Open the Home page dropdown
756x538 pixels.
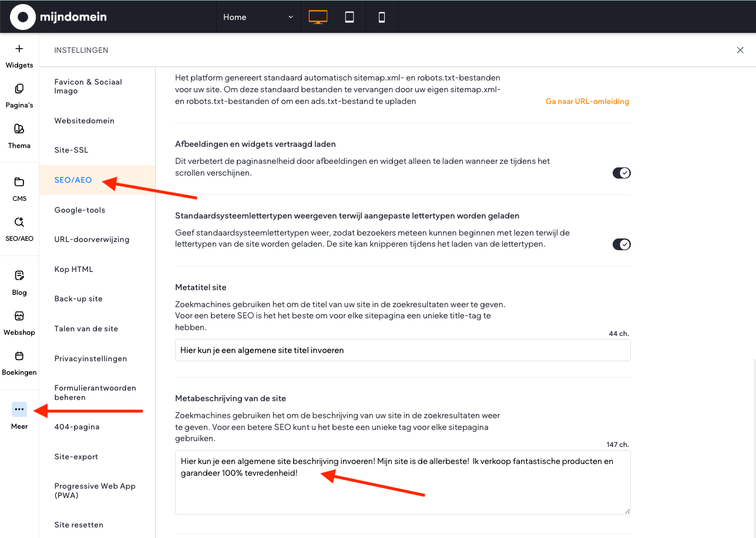[x=258, y=17]
